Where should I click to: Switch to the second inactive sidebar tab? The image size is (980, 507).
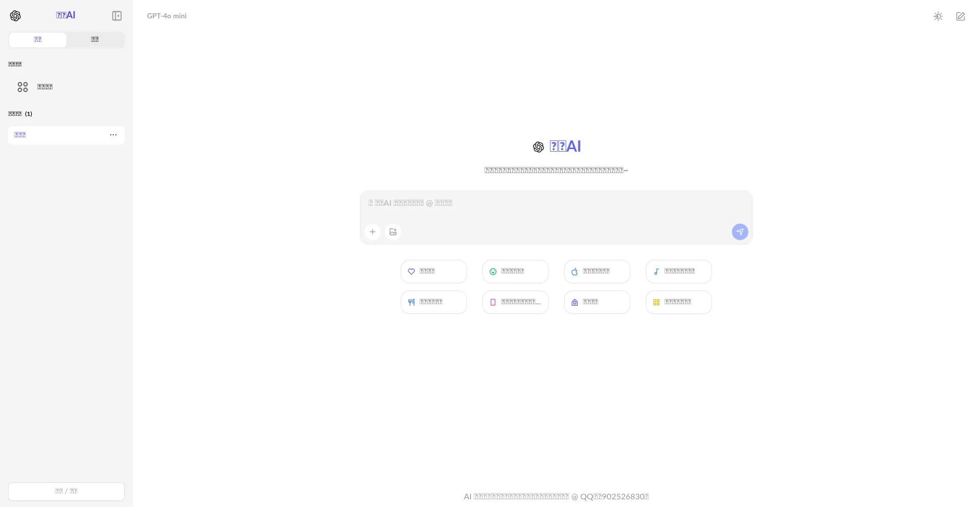(95, 40)
